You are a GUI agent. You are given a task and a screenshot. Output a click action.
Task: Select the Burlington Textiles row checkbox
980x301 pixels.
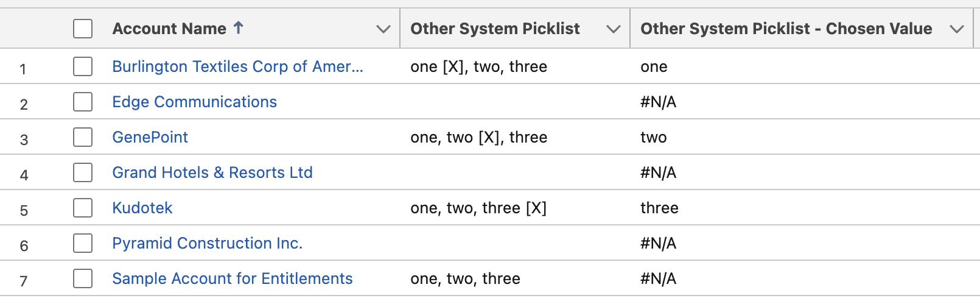coord(83,66)
